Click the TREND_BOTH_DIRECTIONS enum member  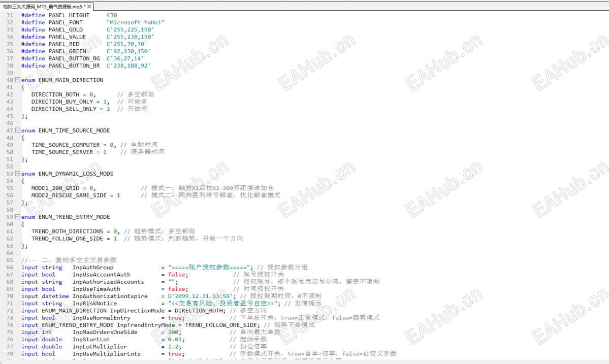[x=67, y=231]
